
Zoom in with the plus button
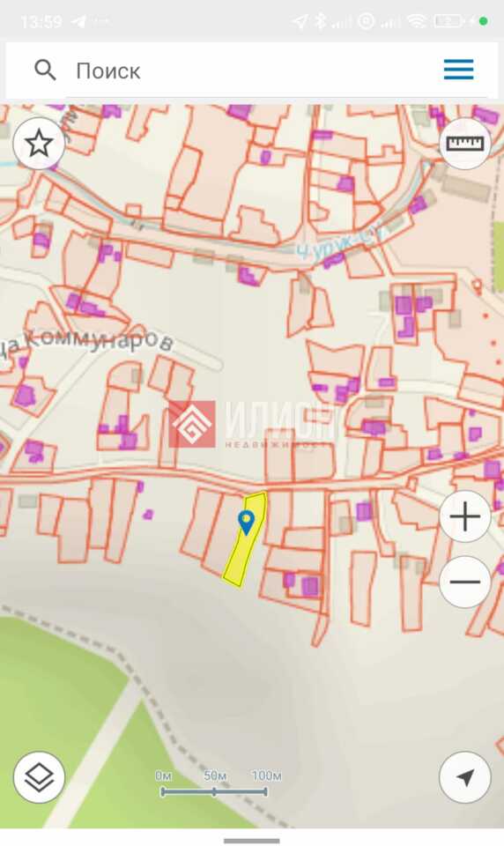[x=464, y=516]
